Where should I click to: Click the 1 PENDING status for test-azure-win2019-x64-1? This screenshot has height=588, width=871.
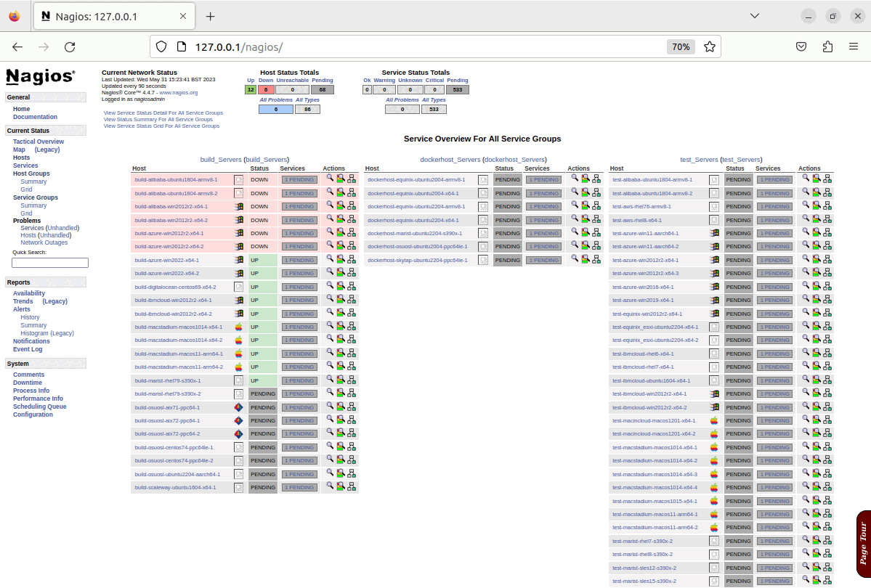point(775,300)
